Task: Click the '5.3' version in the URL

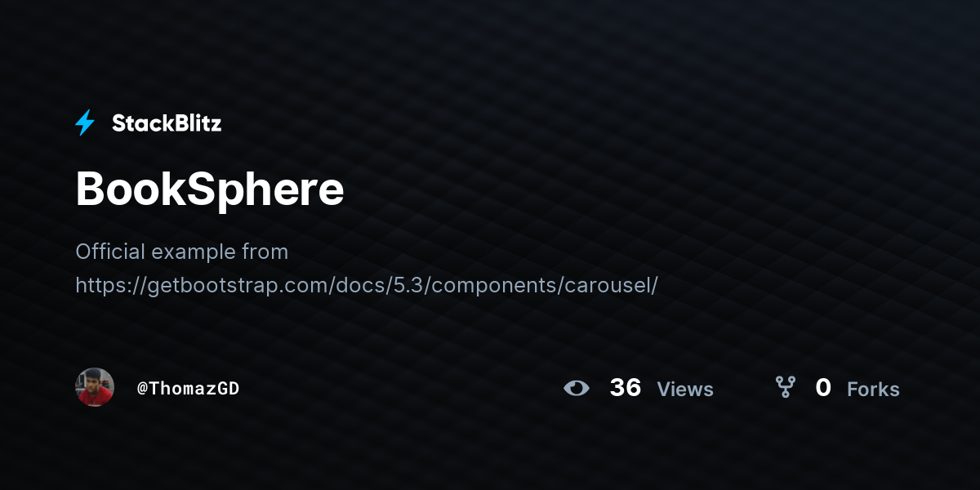Action: coord(408,286)
